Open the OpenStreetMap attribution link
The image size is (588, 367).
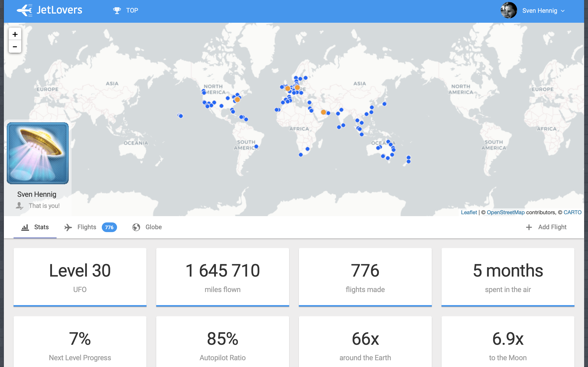coord(506,212)
